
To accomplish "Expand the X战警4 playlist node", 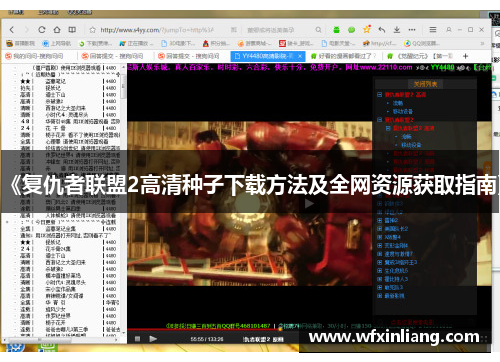I will pos(379,237).
